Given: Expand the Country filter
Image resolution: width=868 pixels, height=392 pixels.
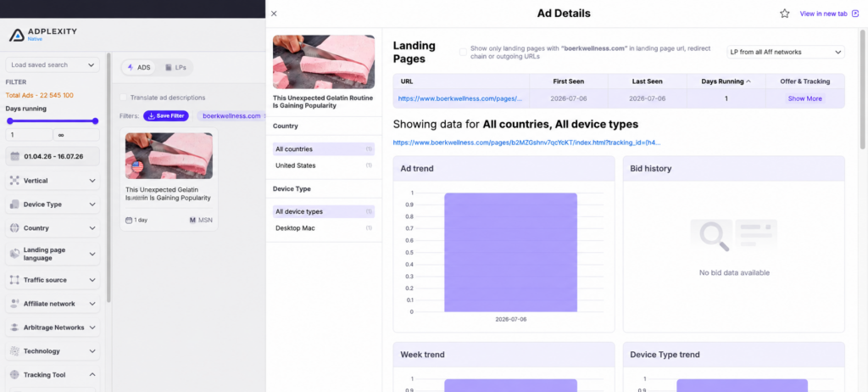Looking at the screenshot, I should tap(53, 228).
